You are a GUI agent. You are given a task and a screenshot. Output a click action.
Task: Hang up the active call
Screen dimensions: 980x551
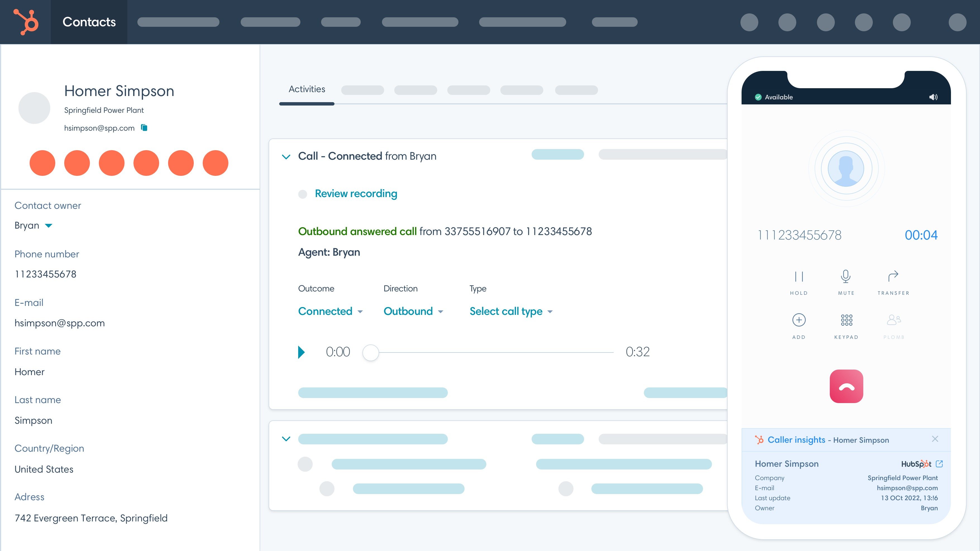tap(846, 386)
